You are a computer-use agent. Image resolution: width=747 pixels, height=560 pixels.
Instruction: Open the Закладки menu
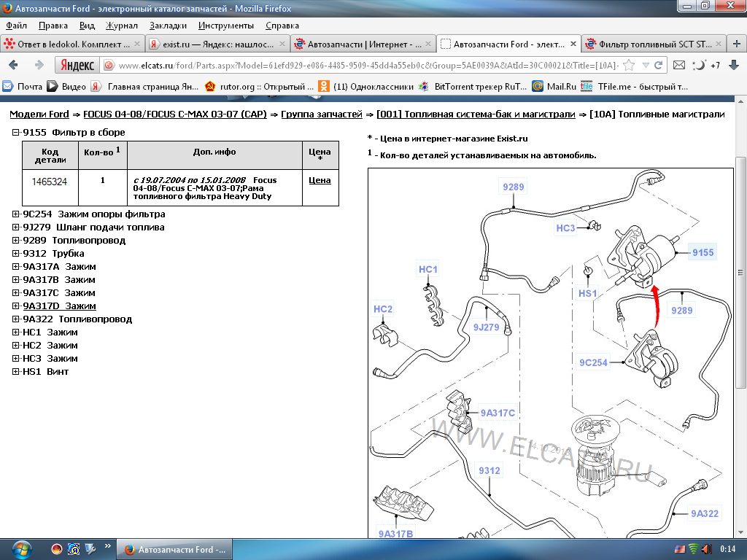[168, 26]
